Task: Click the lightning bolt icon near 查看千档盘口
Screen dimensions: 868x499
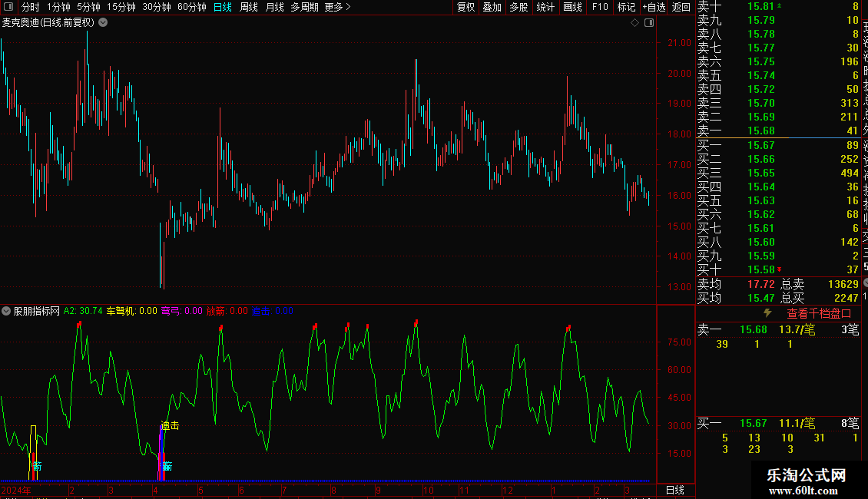Action: (x=767, y=313)
